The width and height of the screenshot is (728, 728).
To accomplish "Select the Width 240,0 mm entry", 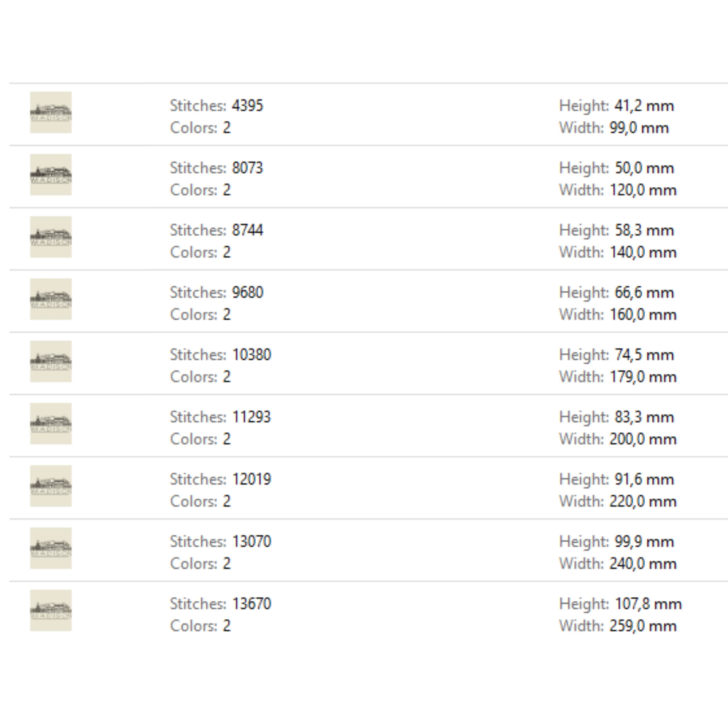I will click(643, 564).
